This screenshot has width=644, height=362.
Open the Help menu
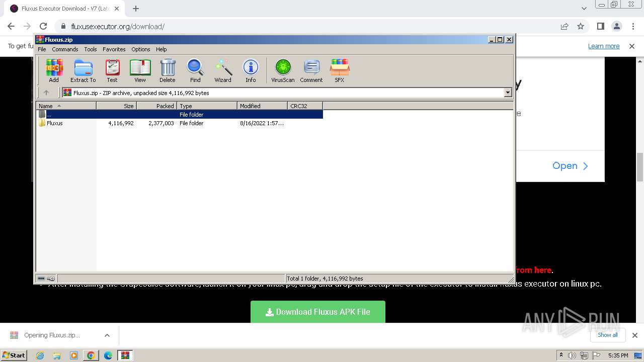[x=161, y=49]
